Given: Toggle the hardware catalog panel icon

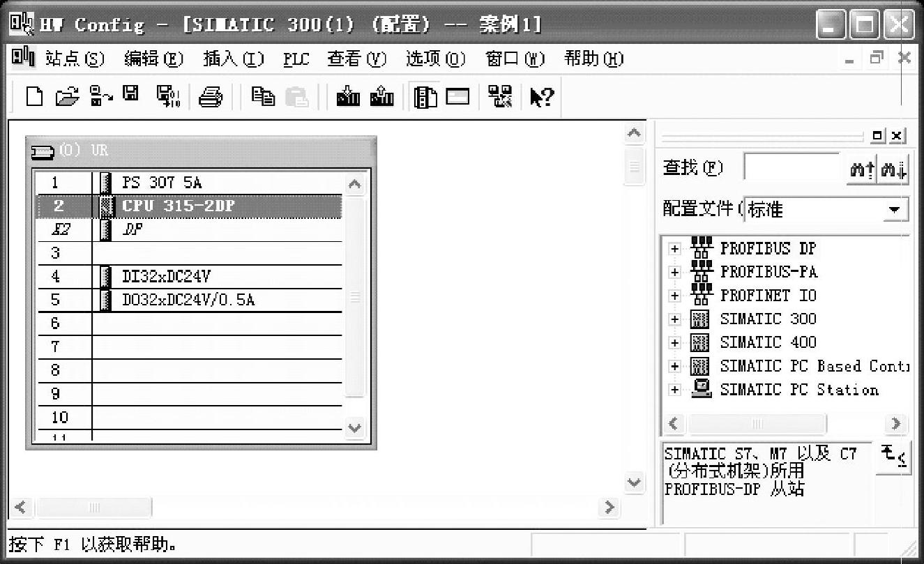Looking at the screenshot, I should pyautogui.click(x=425, y=97).
